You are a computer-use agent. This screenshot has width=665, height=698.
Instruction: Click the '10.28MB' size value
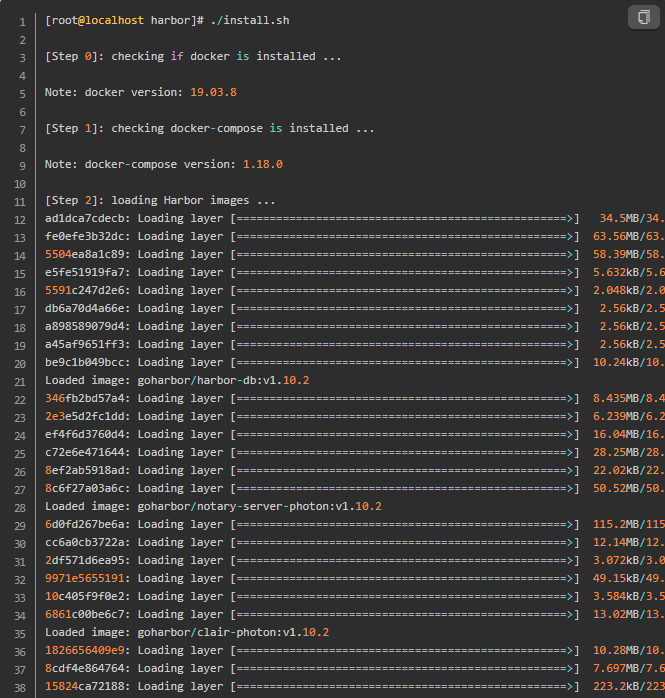pos(616,651)
